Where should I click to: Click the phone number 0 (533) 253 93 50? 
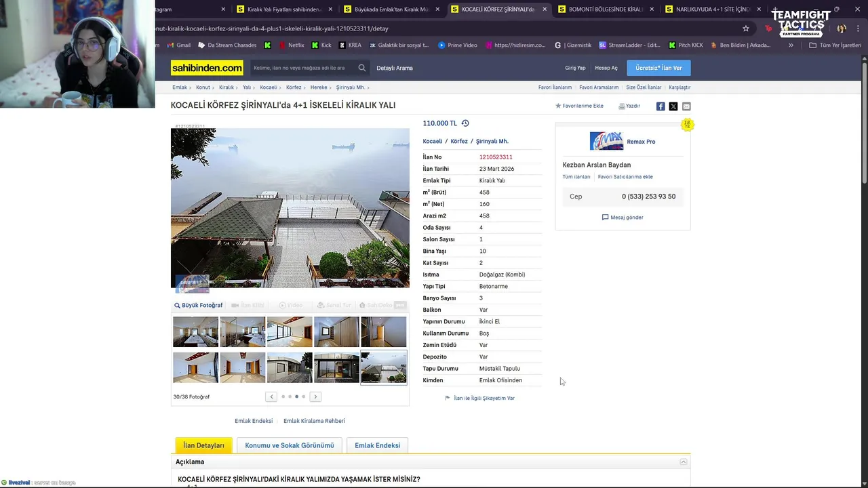[x=648, y=197]
